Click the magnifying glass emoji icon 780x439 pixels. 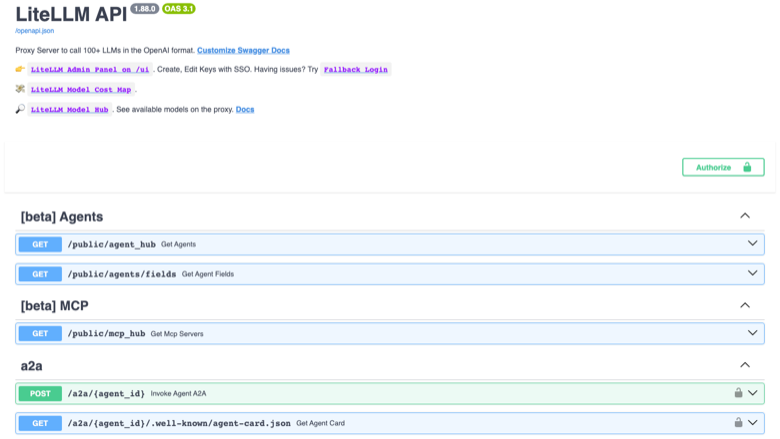pyautogui.click(x=20, y=109)
